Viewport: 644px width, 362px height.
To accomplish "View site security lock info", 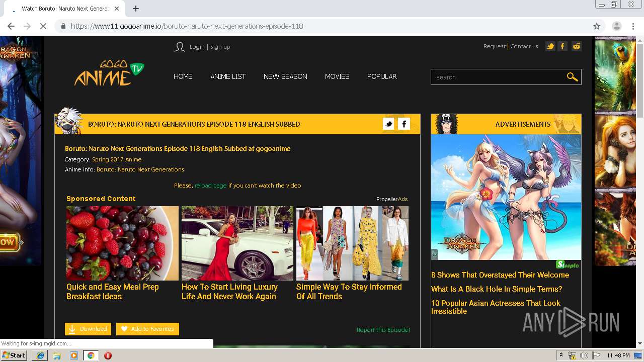I will (63, 26).
